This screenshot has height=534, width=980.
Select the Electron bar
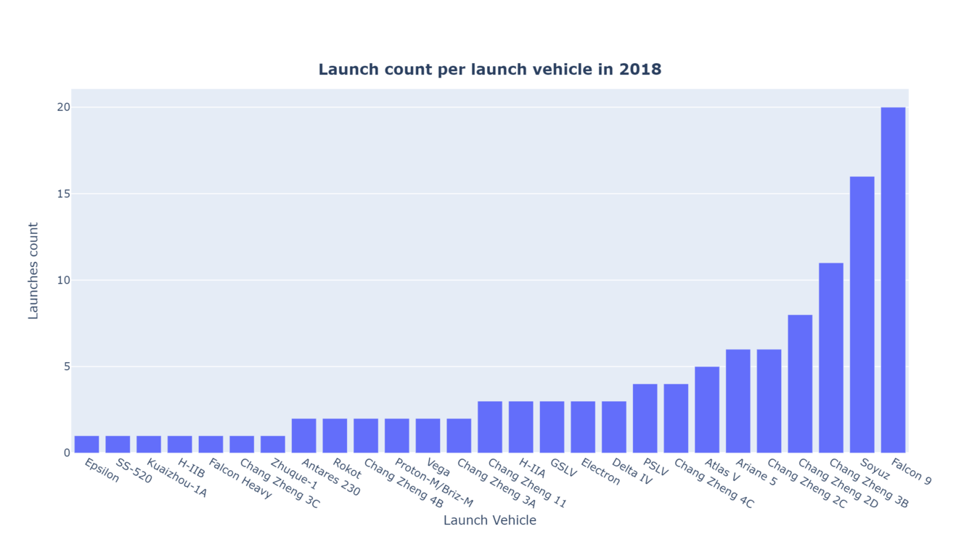tap(583, 427)
